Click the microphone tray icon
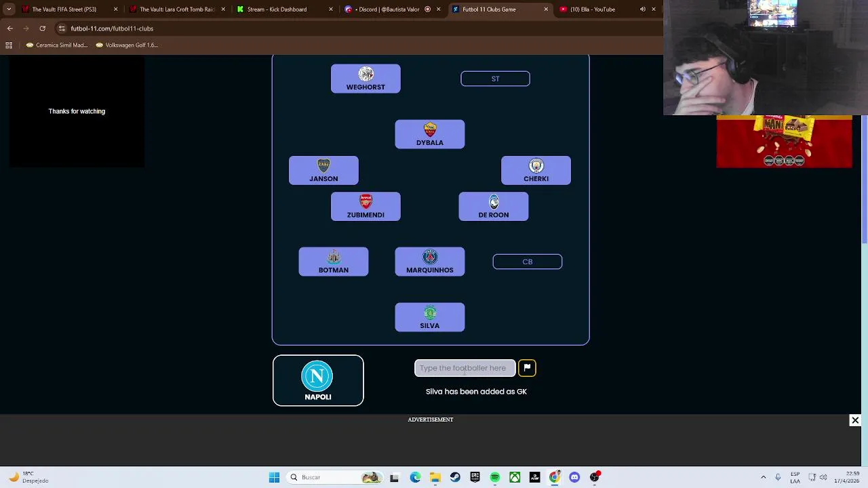 (778, 477)
